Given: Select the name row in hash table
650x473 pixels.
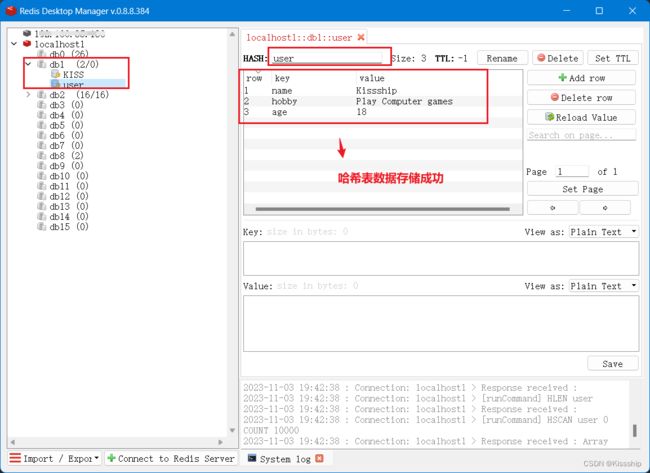Looking at the screenshot, I should tap(383, 90).
